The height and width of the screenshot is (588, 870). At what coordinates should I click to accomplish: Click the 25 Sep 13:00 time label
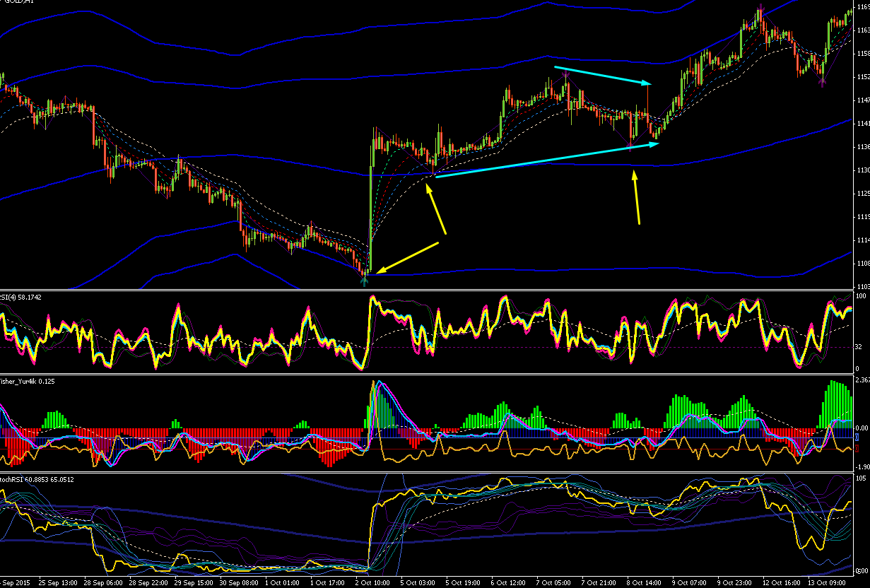point(58,584)
